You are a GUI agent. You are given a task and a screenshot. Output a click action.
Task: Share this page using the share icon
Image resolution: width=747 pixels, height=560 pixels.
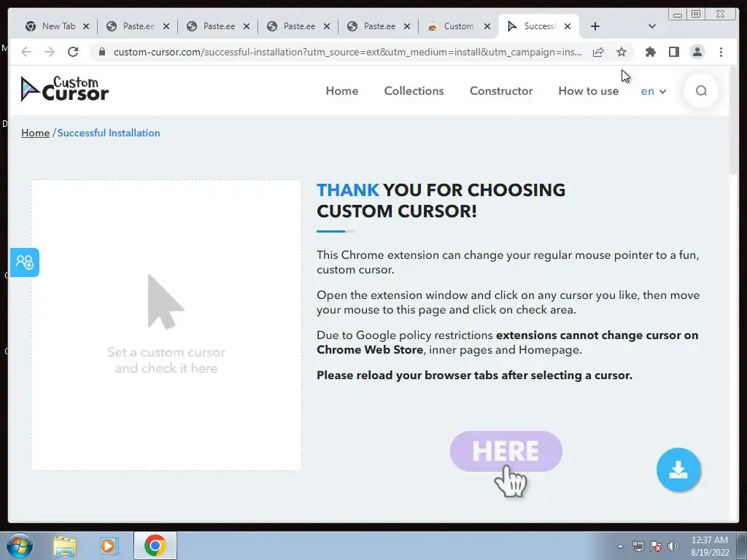tap(598, 52)
